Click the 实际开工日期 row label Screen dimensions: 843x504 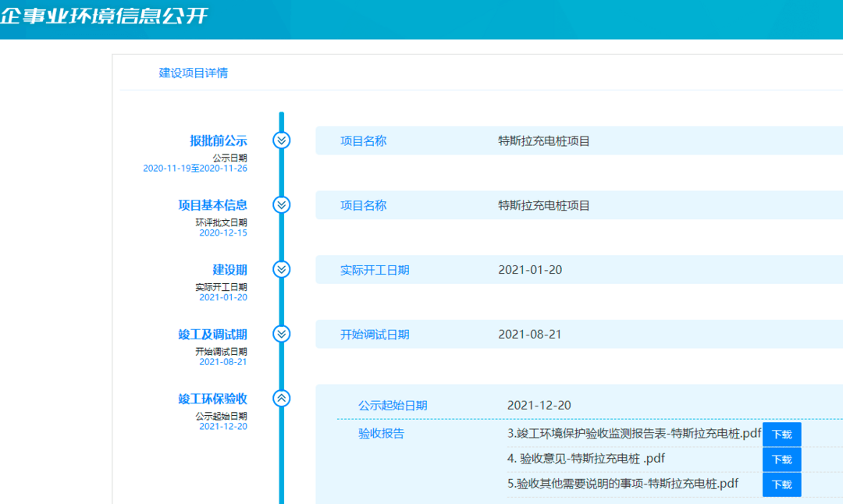tap(375, 270)
